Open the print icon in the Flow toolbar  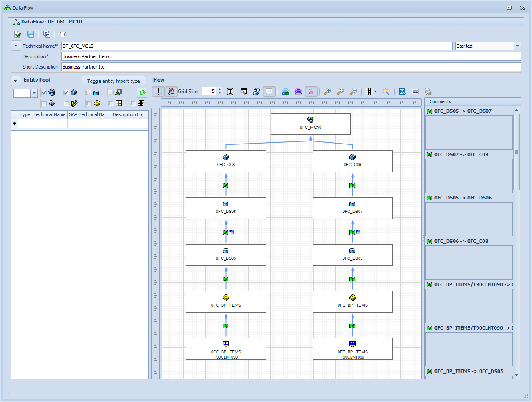428,92
